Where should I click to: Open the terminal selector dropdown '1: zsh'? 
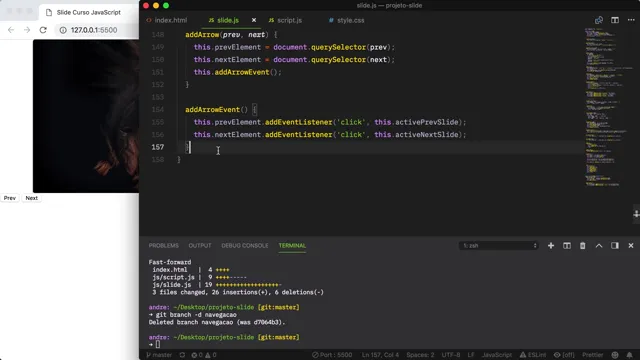click(499, 246)
